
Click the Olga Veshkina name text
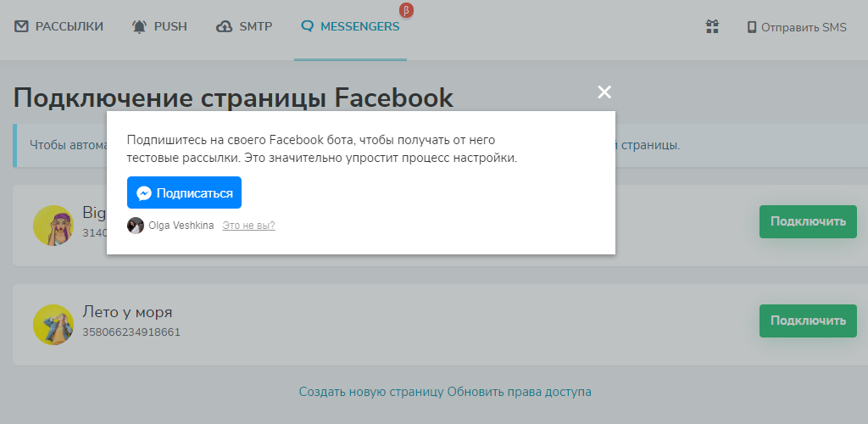(181, 226)
